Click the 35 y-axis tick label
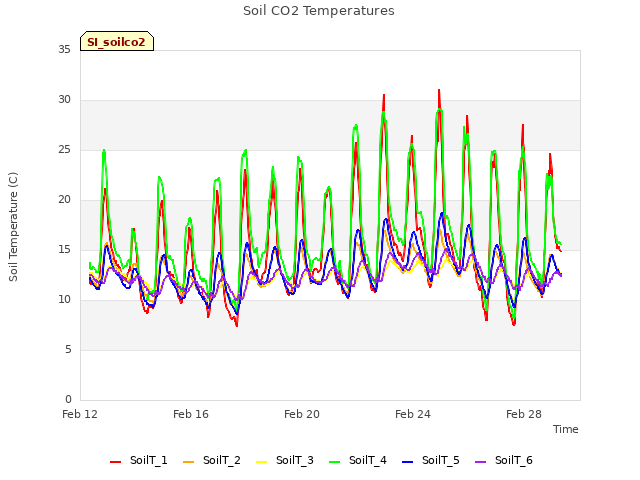Image resolution: width=640 pixels, height=480 pixels. (x=64, y=50)
